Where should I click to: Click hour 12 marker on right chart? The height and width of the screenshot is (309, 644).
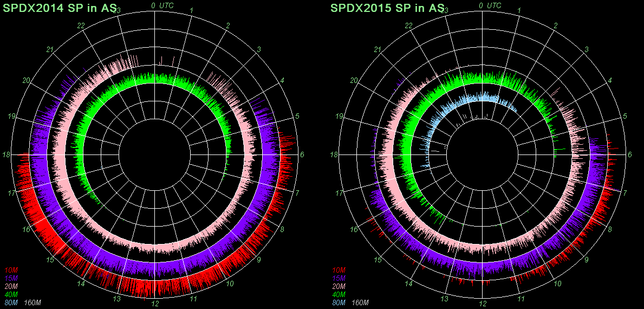pos(482,303)
